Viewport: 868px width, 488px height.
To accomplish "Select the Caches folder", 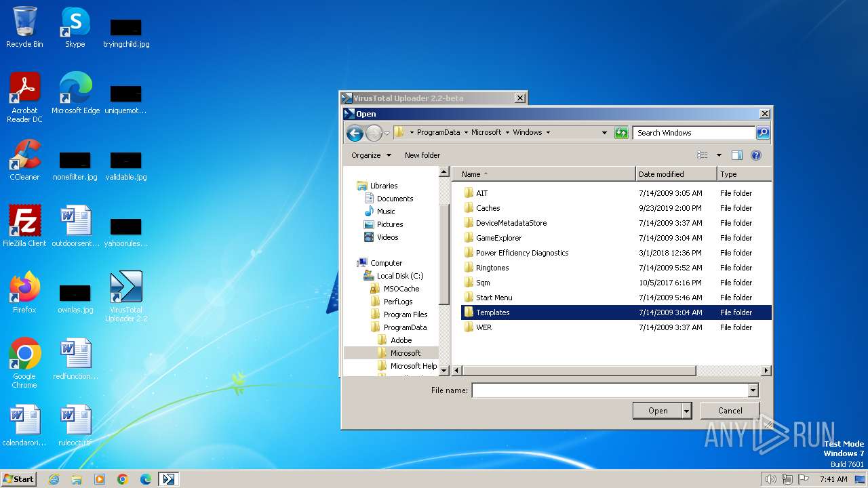I will click(x=616, y=208).
